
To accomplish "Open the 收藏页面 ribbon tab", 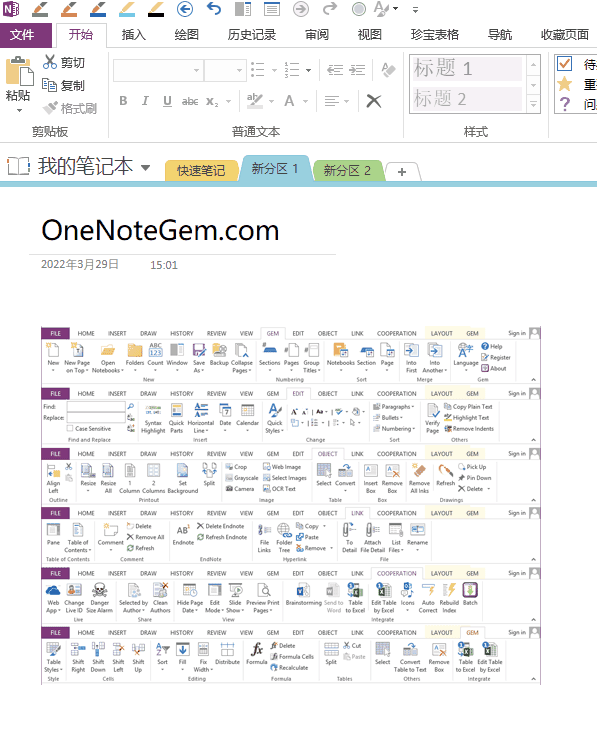I will [564, 34].
